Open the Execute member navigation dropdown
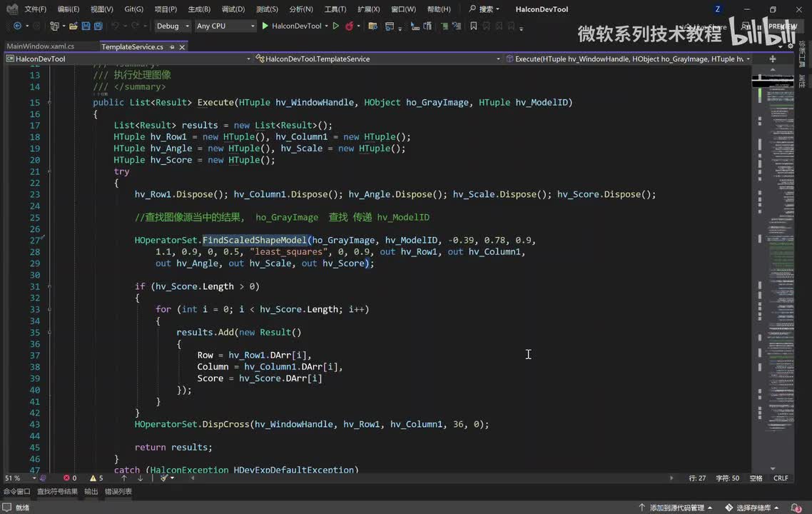The width and height of the screenshot is (812, 514). (628, 59)
